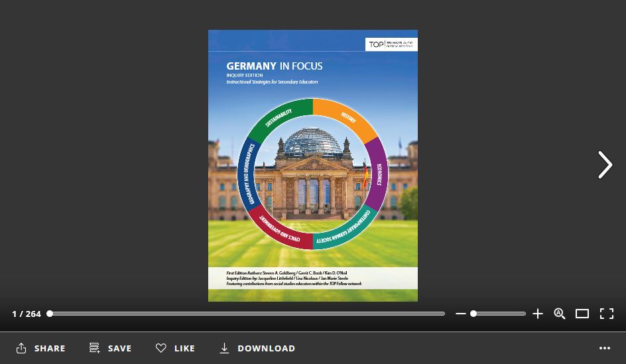626x364 pixels.
Task: Click the GERMANY IN FOCUS title text
Action: point(275,66)
